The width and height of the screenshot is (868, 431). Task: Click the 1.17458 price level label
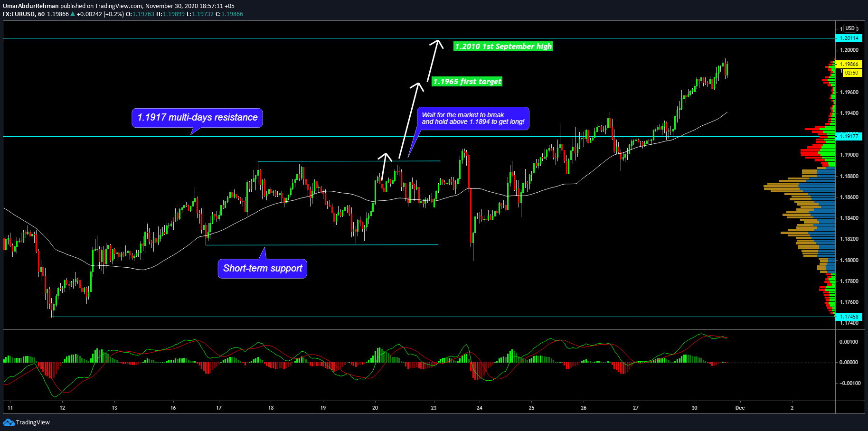point(849,317)
